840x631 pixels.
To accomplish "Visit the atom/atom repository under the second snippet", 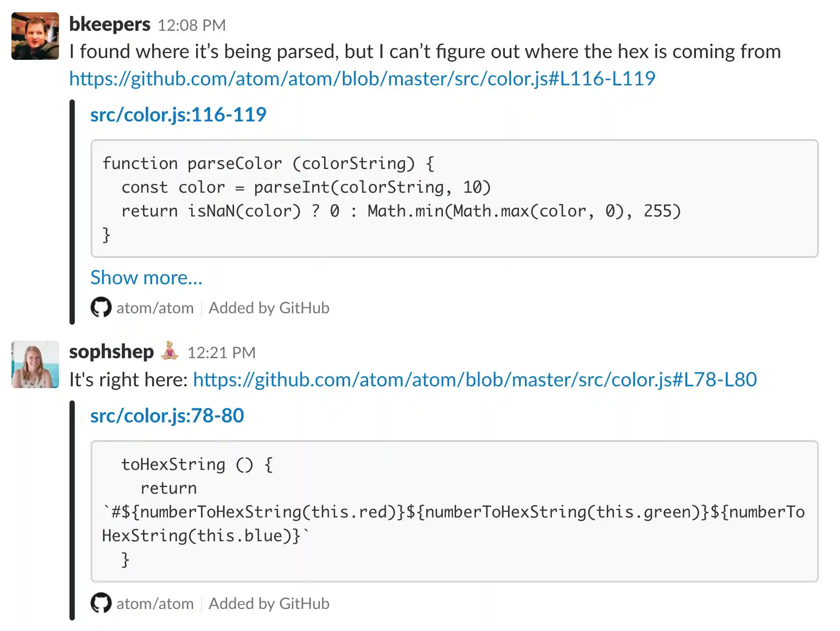I will [x=154, y=603].
